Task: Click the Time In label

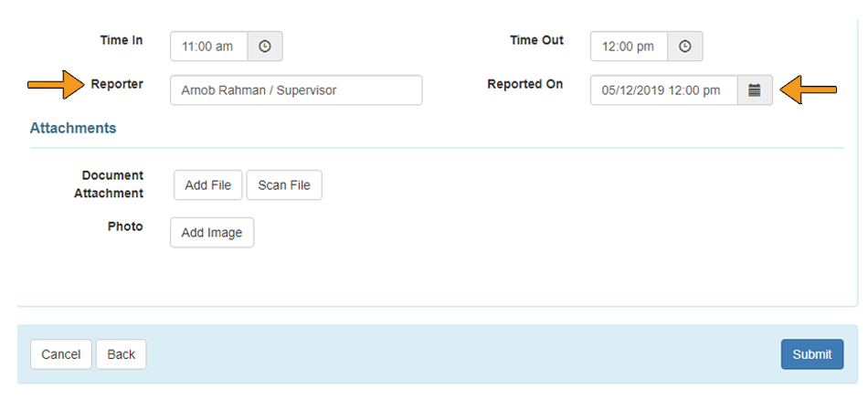Action: coord(122,40)
